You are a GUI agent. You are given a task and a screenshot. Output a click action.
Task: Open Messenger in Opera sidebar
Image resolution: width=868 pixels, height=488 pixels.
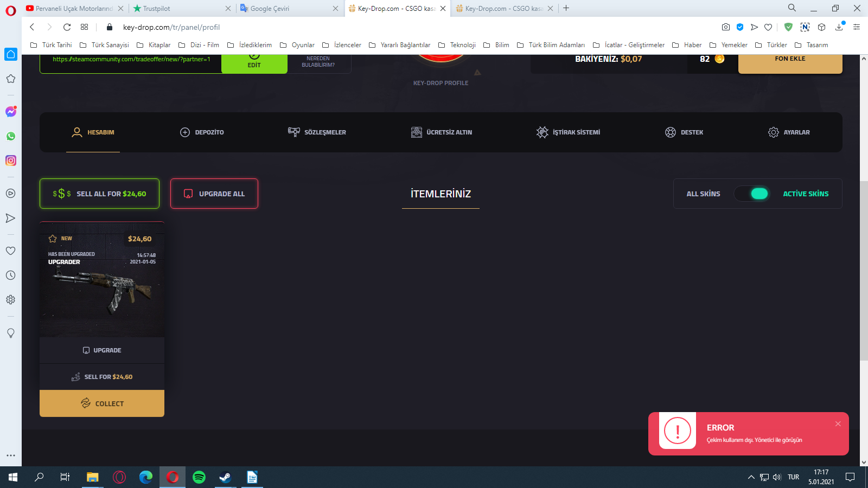point(11,112)
